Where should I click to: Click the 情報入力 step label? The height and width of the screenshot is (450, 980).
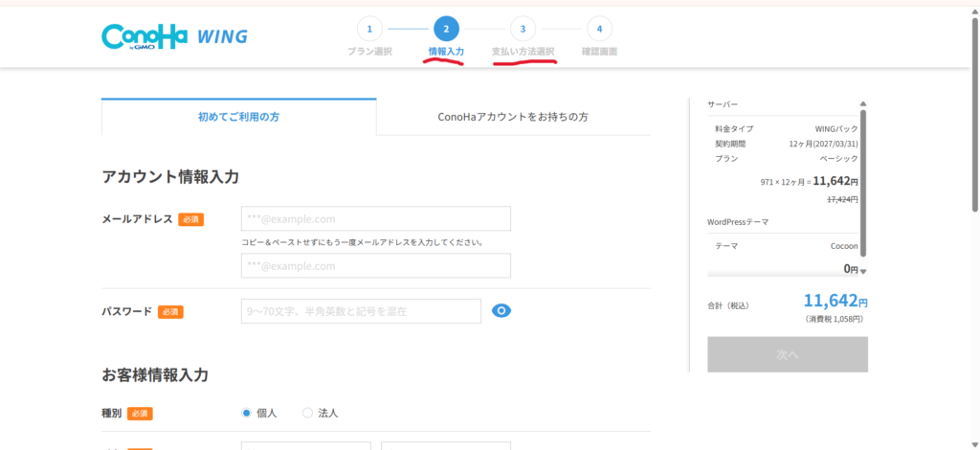pyautogui.click(x=446, y=52)
